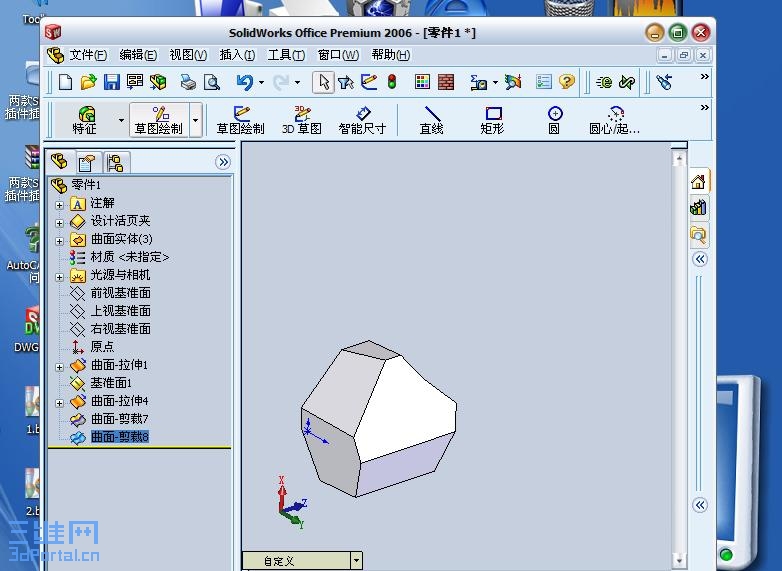Select the 上视基准面 plane
The height and width of the screenshot is (571, 782).
[x=120, y=311]
